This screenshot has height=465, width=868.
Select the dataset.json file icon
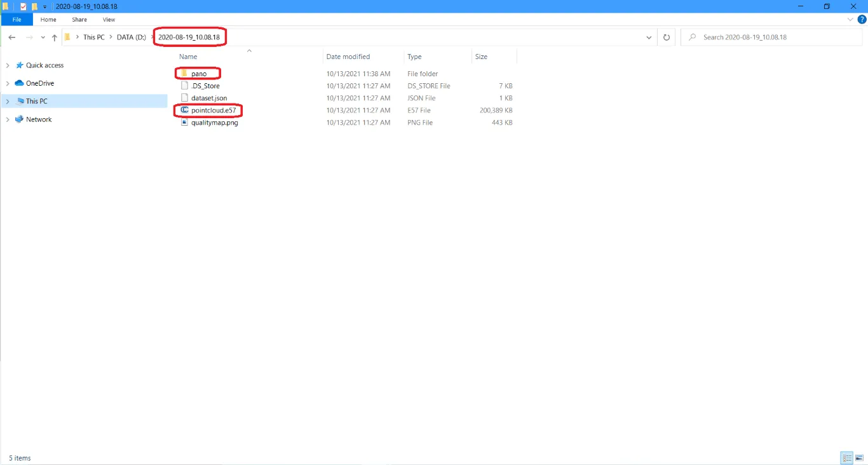tap(185, 98)
